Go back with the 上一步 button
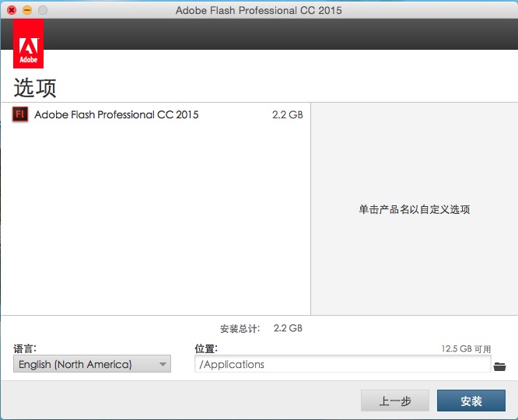 pos(395,401)
